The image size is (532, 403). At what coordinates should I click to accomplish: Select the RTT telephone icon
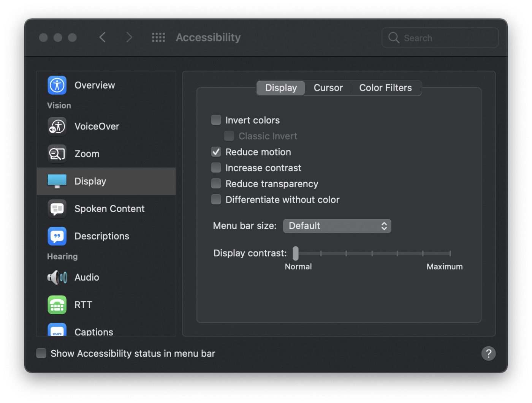[57, 305]
